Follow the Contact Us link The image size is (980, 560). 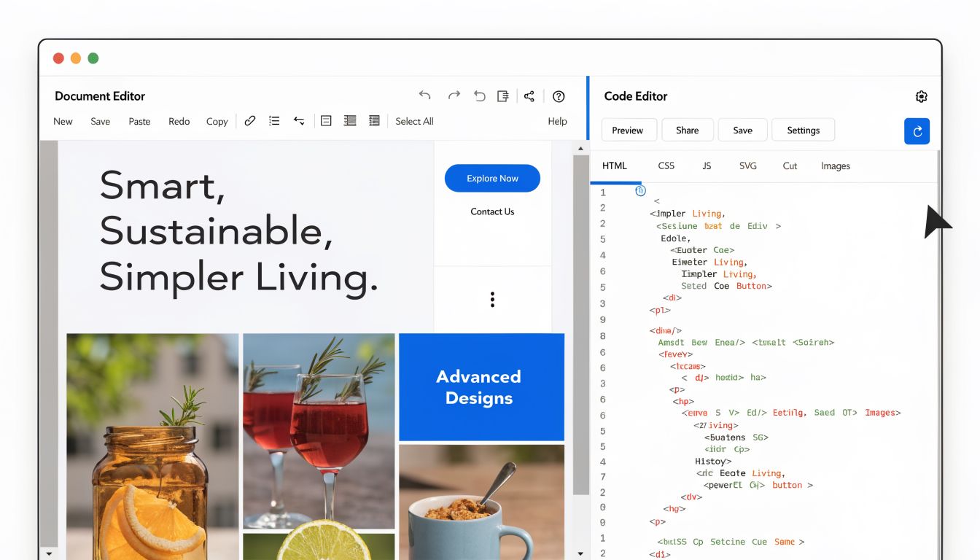[x=492, y=212]
